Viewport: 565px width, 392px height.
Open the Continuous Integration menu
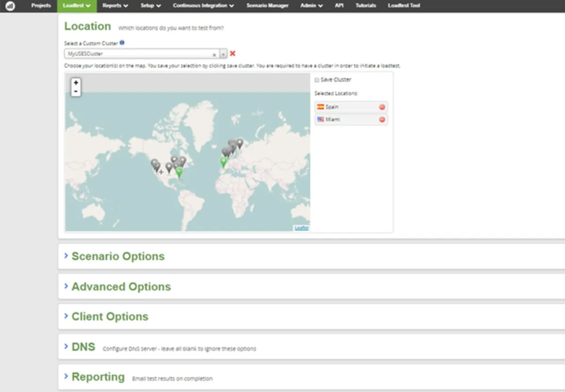tap(203, 6)
